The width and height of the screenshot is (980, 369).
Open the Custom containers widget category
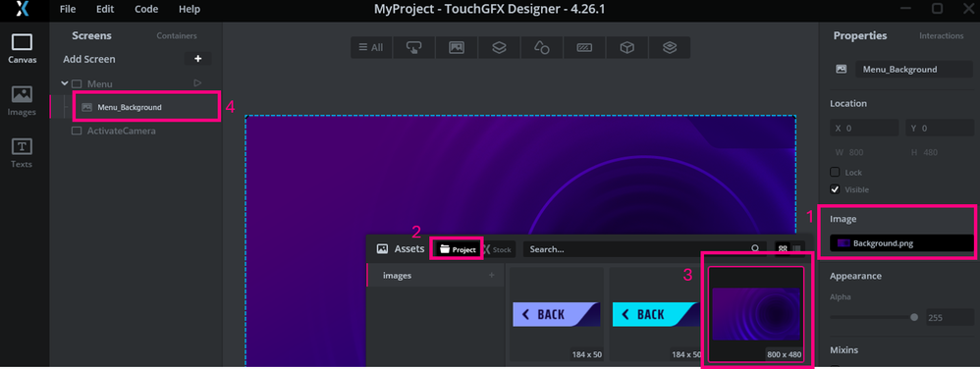pos(670,47)
